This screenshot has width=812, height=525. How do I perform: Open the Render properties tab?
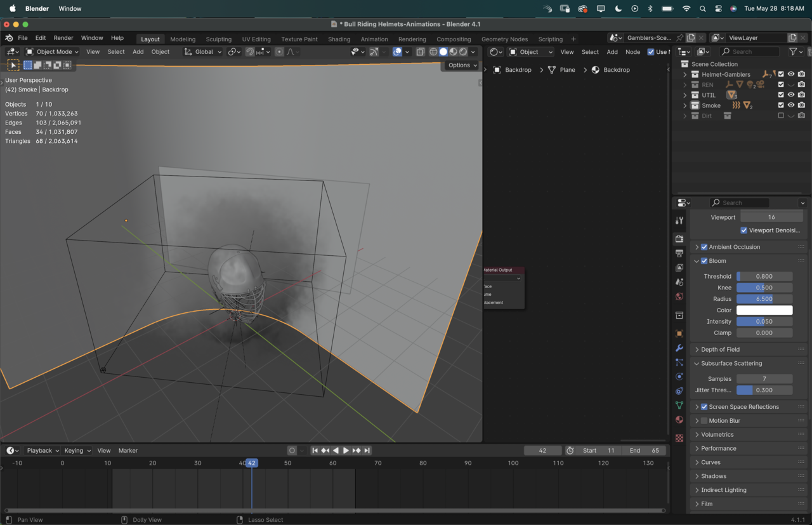tap(679, 239)
